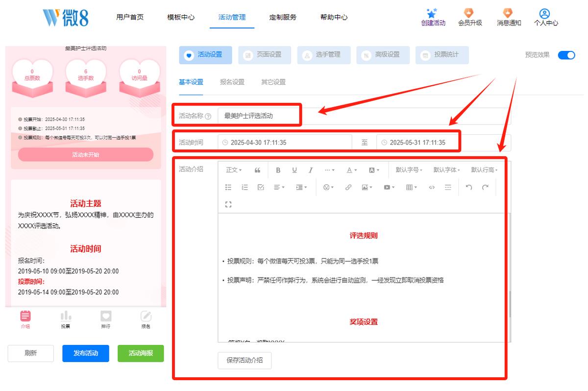
Task: Open the insert video dropdown
Action: pyautogui.click(x=389, y=187)
